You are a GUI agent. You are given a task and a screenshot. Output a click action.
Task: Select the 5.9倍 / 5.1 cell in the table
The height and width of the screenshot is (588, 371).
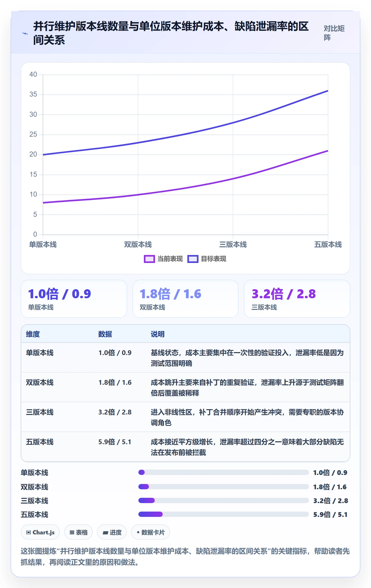coord(115,442)
